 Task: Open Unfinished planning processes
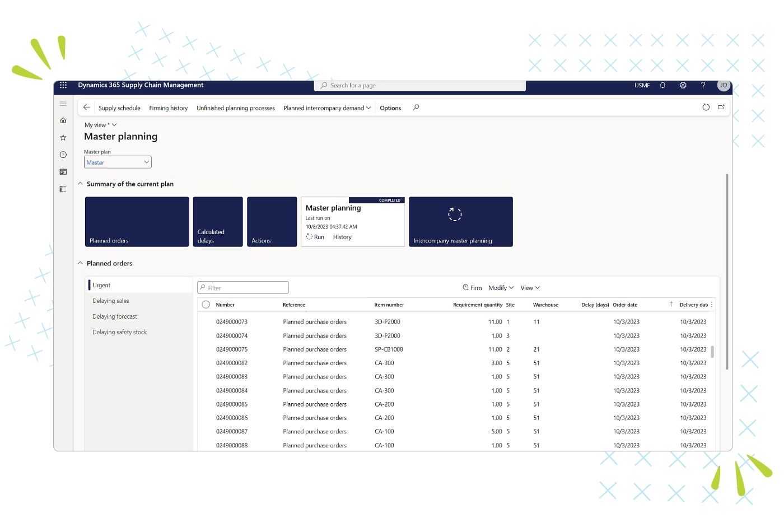pos(236,108)
